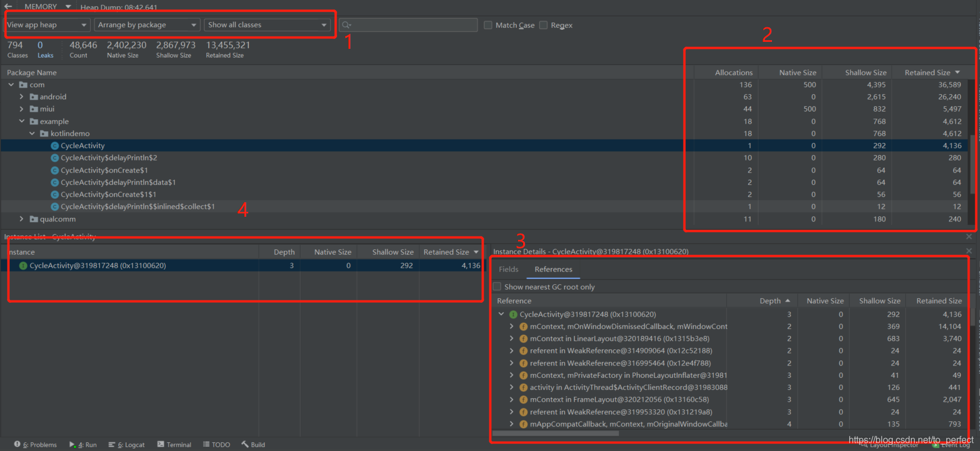Open the Terminal tool window
Viewport: 980px width, 451px height.
point(174,445)
